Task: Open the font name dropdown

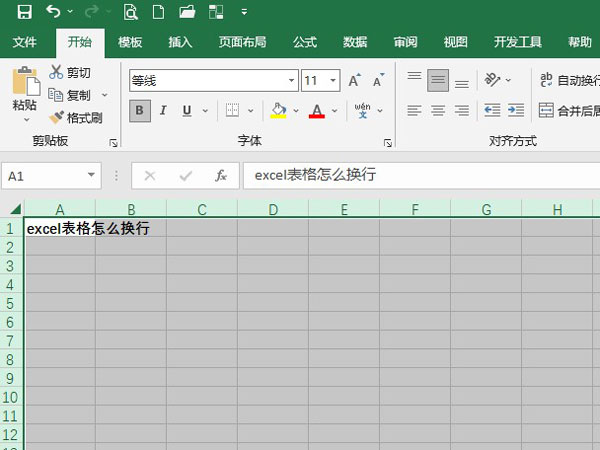Action: click(292, 80)
